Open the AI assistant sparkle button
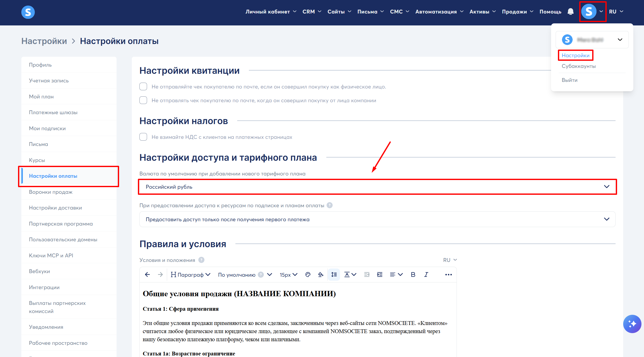644x357 pixels. coord(632,324)
